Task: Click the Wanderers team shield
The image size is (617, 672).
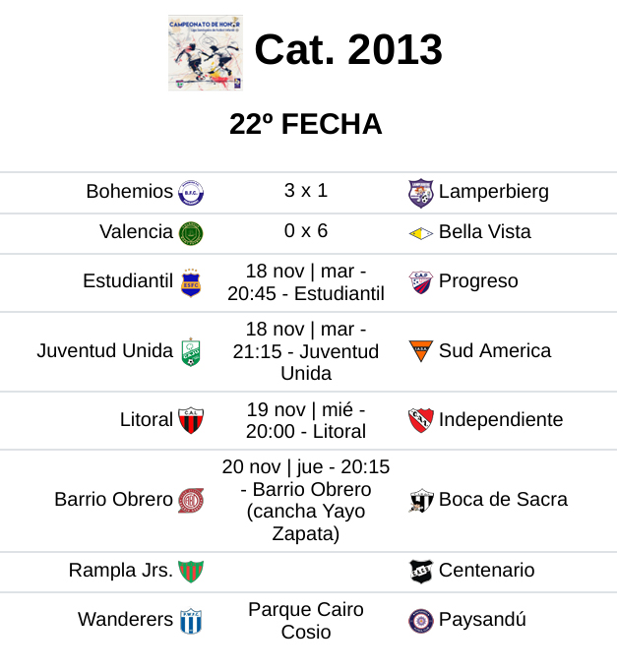Action: (x=191, y=621)
